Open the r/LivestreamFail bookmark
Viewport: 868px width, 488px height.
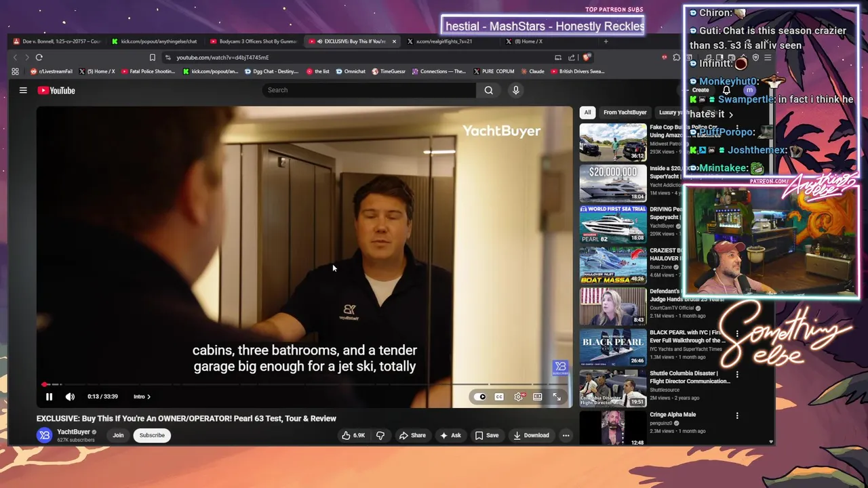(52, 71)
